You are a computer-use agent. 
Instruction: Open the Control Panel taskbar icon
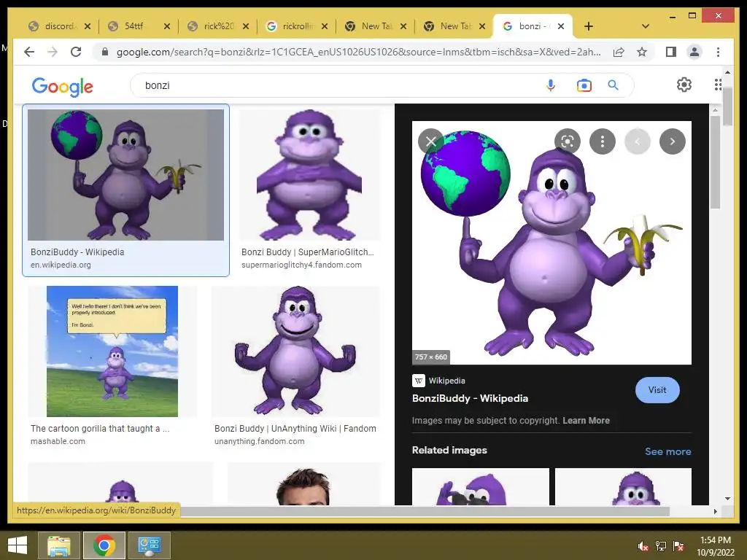click(x=149, y=545)
